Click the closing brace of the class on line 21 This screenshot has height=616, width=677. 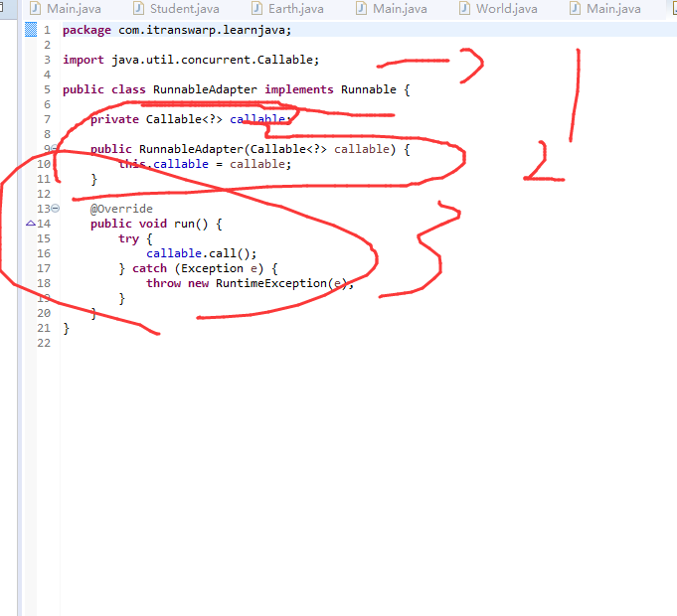66,328
